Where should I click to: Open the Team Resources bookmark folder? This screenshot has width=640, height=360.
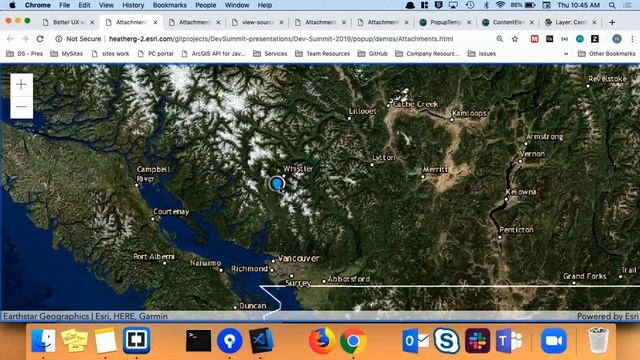pos(322,53)
